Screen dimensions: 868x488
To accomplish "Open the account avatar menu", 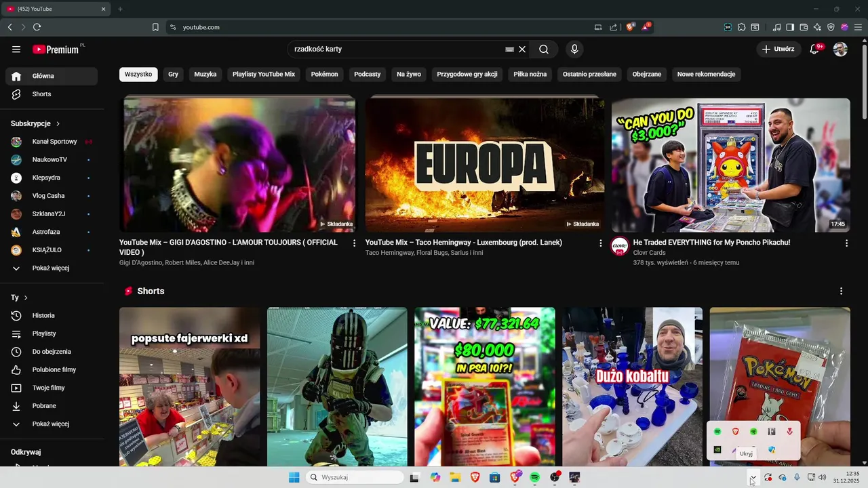I will coord(840,49).
